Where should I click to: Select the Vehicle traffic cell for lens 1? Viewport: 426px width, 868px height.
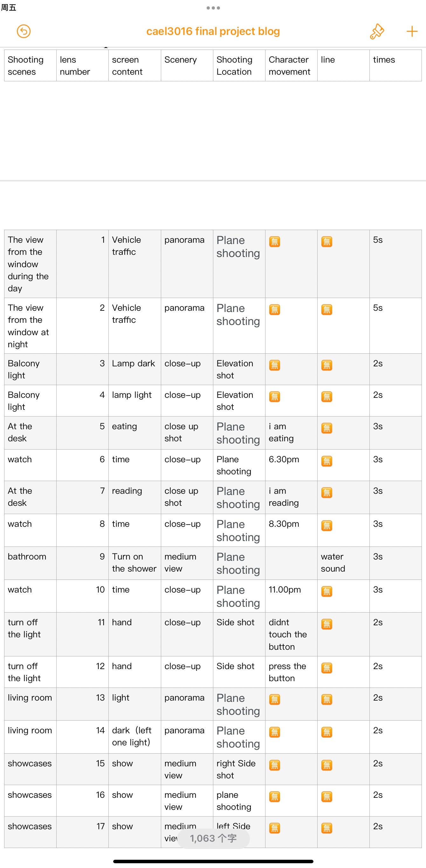click(x=134, y=264)
